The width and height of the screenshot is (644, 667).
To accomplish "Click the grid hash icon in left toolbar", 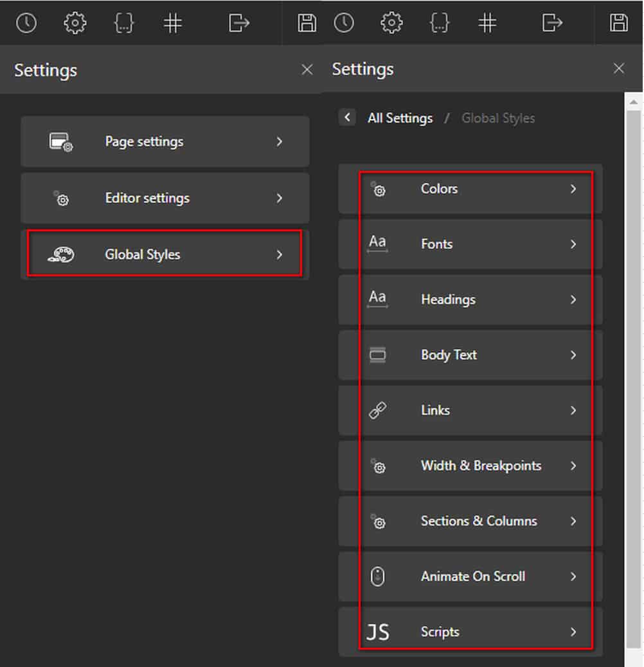I will click(x=173, y=22).
